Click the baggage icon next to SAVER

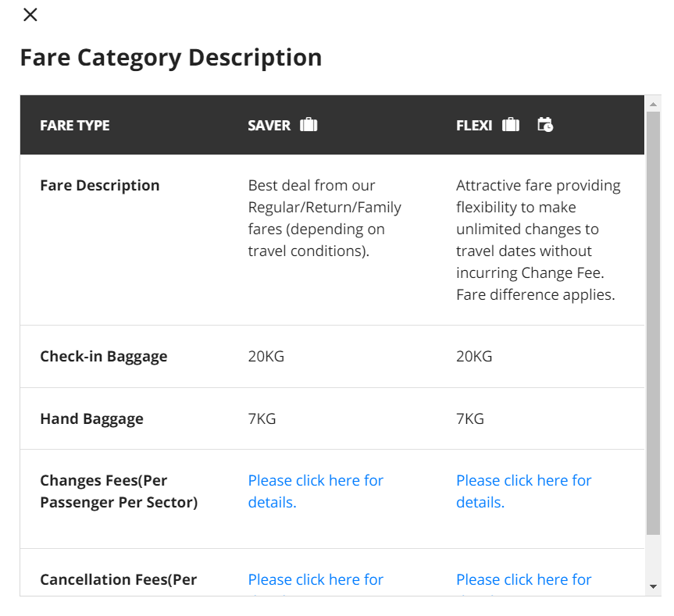point(308,125)
